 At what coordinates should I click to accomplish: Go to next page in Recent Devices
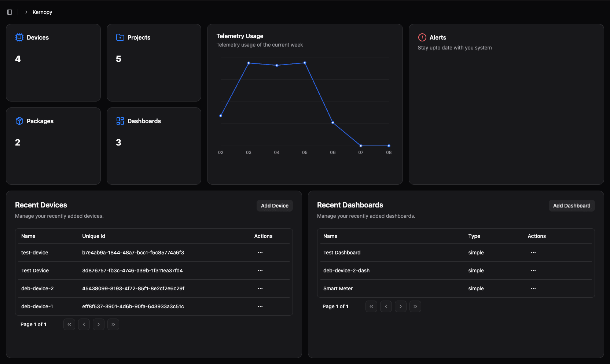click(98, 324)
